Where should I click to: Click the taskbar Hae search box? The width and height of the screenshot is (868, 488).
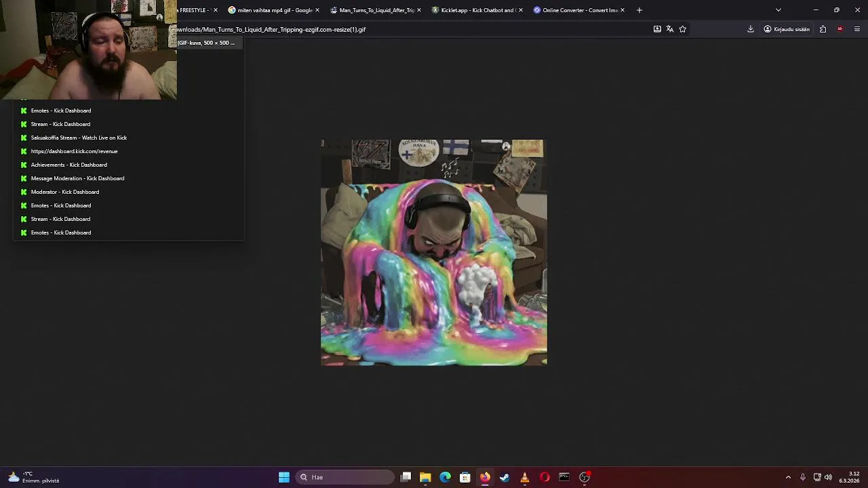pos(346,477)
